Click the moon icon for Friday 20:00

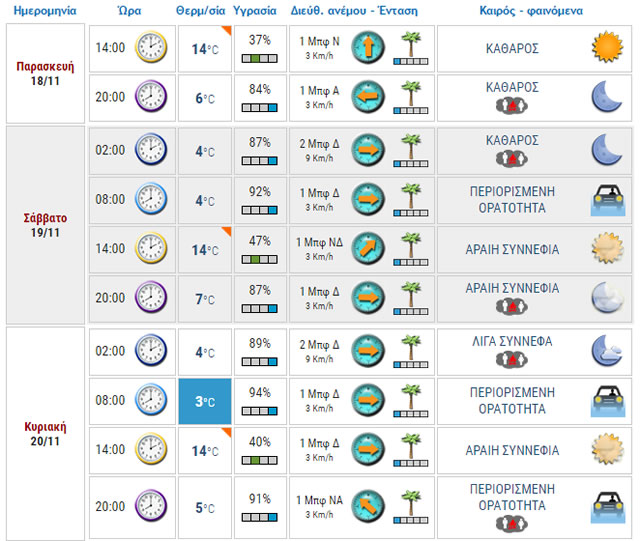point(606,97)
